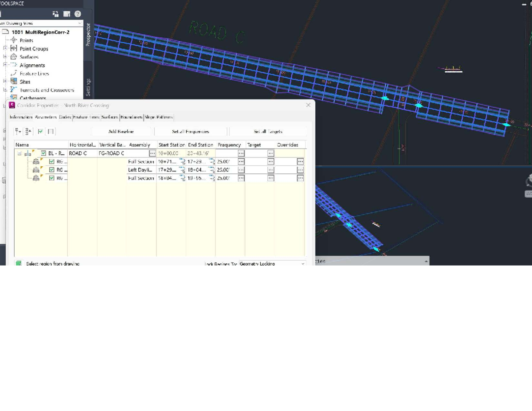Open the Geometry Locking dropdown
The height and width of the screenshot is (411, 532).
tap(303, 263)
